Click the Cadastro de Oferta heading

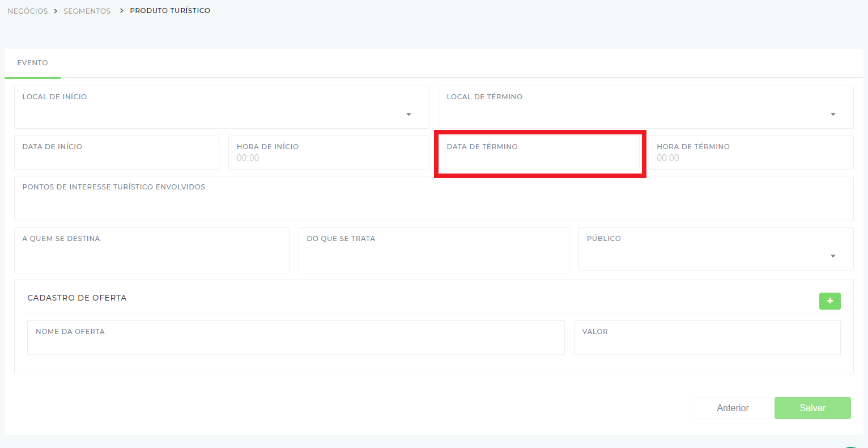point(77,298)
